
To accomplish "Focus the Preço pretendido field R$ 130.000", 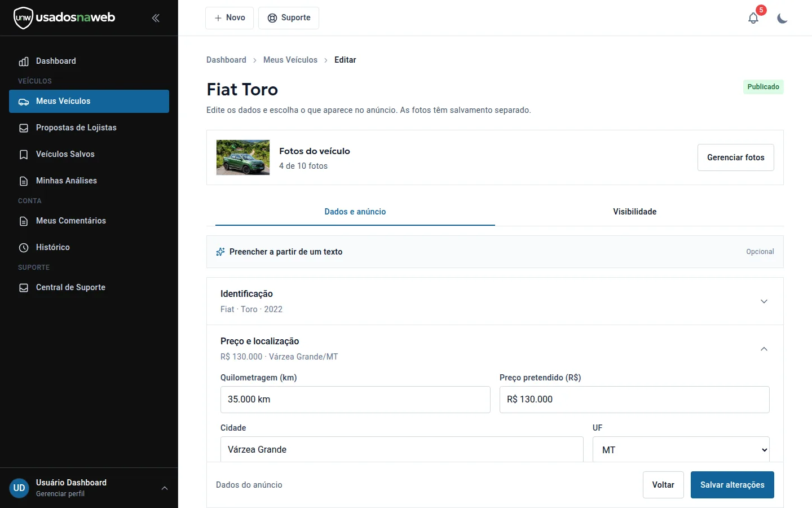I will (634, 400).
